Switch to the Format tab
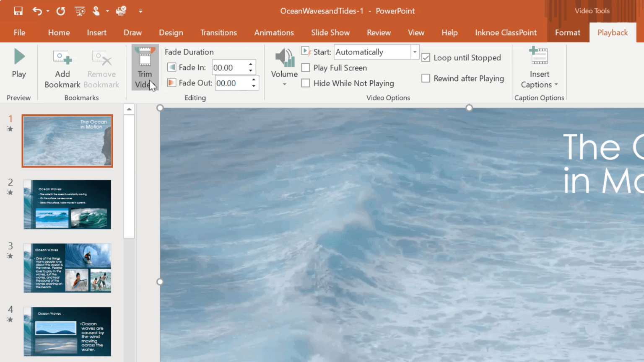This screenshot has width=644, height=362. (567, 32)
